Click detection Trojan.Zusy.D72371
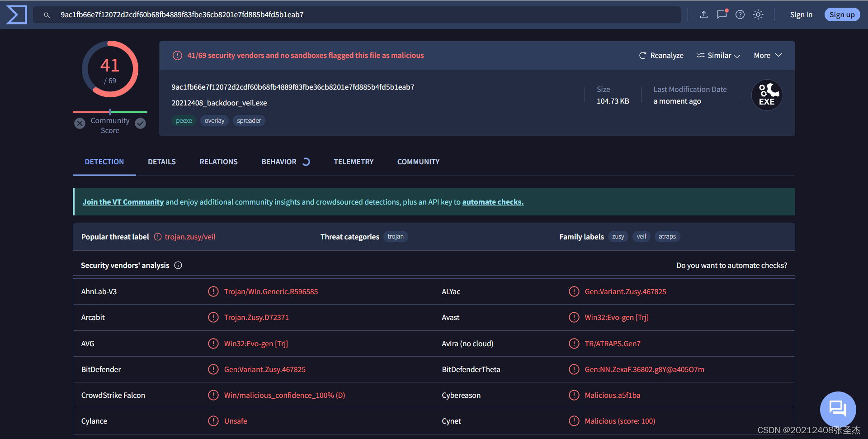Image resolution: width=868 pixels, height=439 pixels. 256,317
